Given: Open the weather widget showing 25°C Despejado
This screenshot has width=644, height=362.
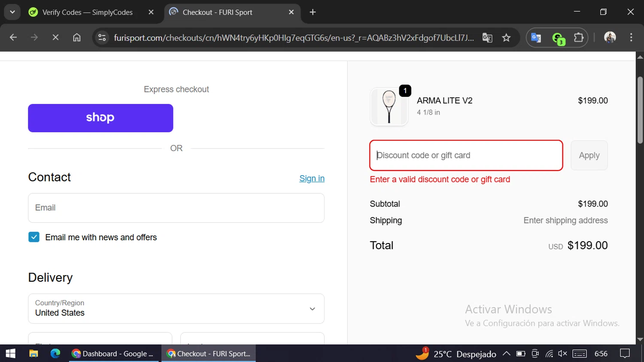Looking at the screenshot, I should pos(456,354).
